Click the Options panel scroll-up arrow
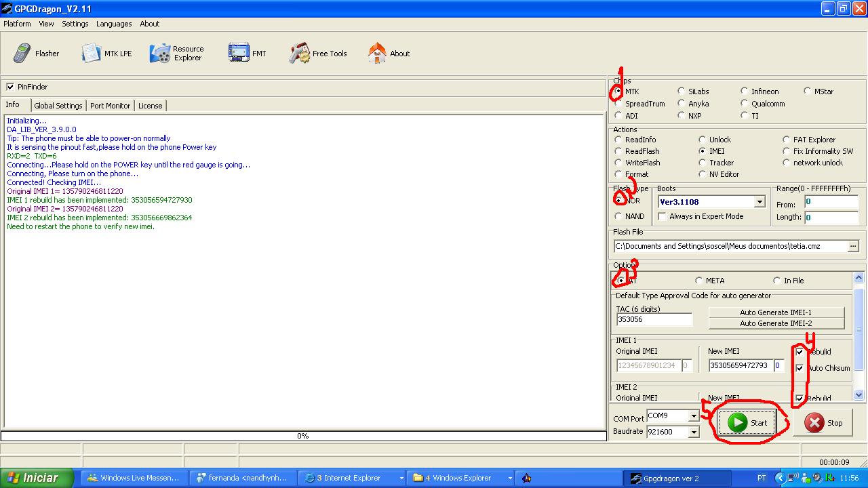Screen dimensions: 868x488 (859, 277)
